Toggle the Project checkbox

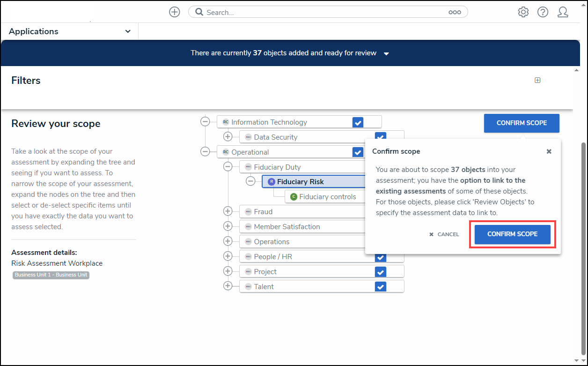click(x=380, y=272)
